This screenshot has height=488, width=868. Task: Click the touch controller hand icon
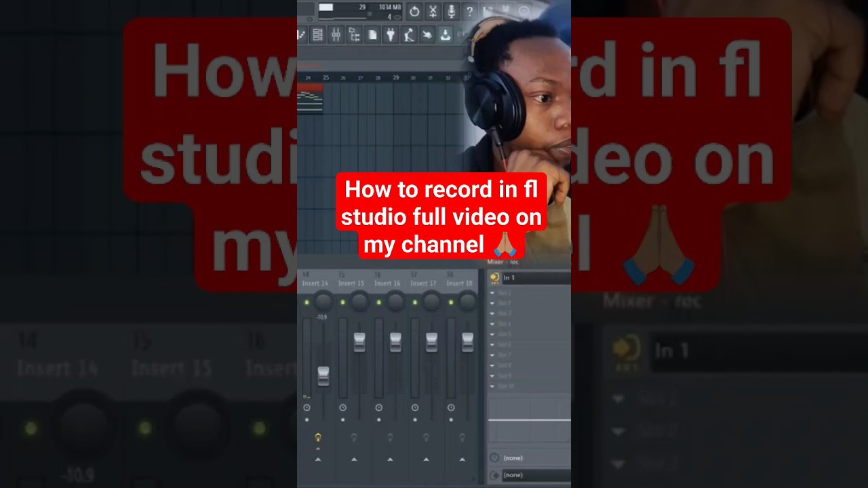pyautogui.click(x=427, y=34)
